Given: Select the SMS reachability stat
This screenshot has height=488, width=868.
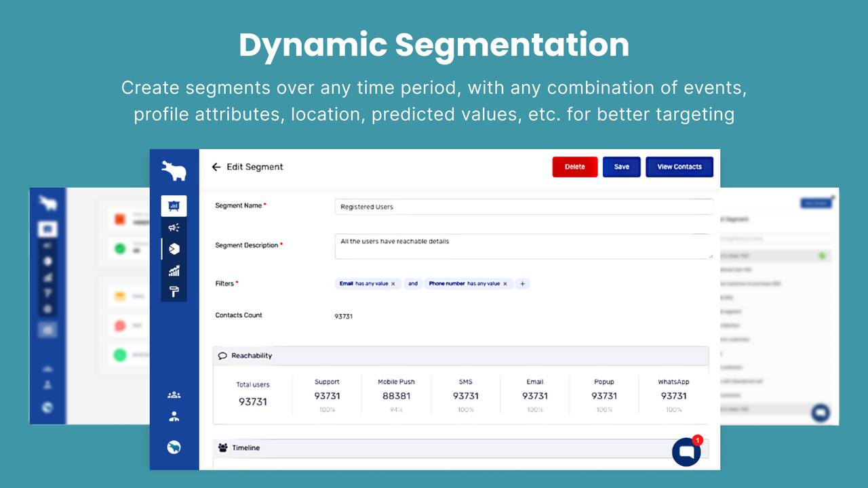Looking at the screenshot, I should coord(466,396).
